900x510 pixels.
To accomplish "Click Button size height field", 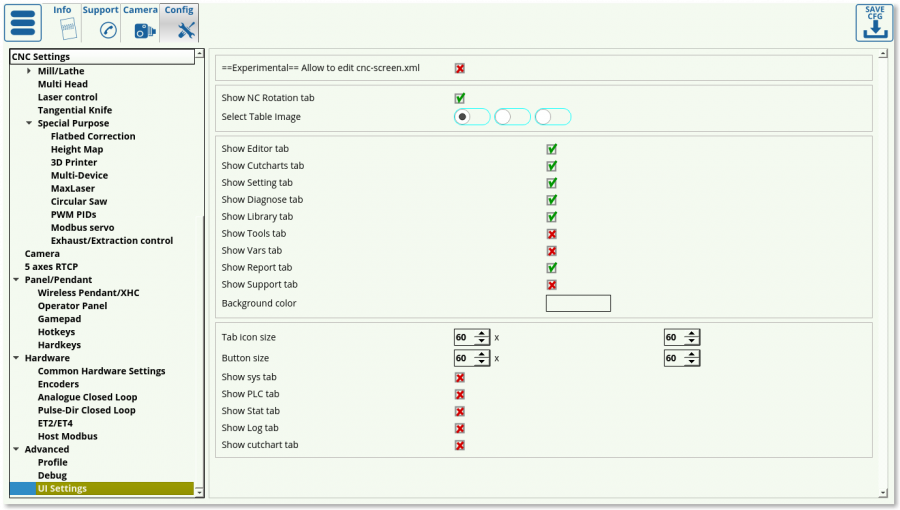I will pyautogui.click(x=674, y=358).
